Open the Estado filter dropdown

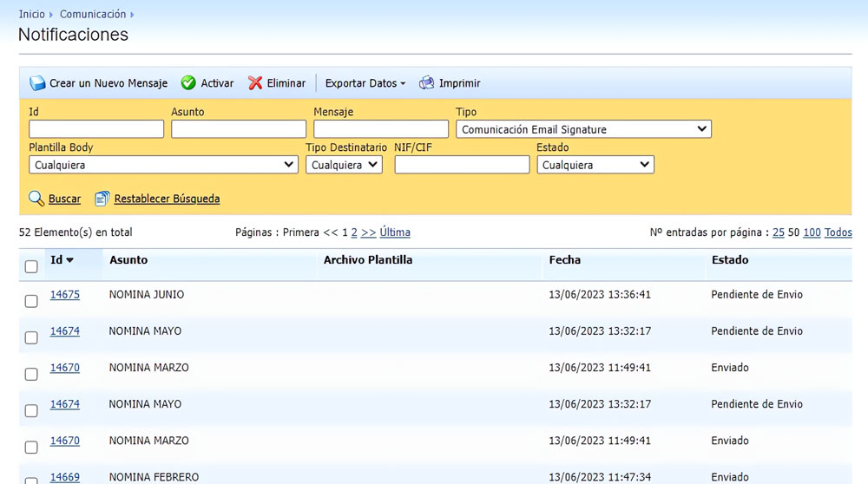point(595,165)
